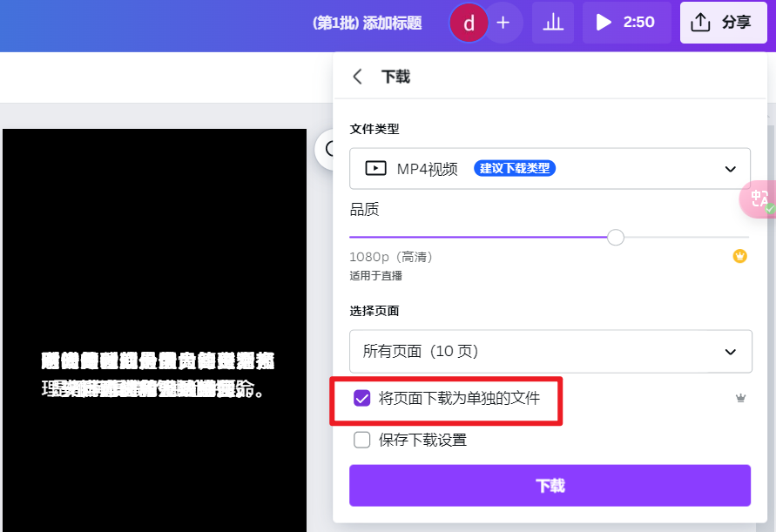Click the plus icon next to the avatar
Image resolution: width=776 pixels, height=532 pixels.
click(x=503, y=23)
